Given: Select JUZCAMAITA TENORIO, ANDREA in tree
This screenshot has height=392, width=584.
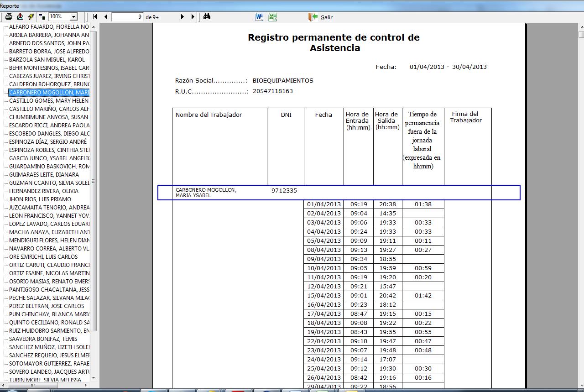Looking at the screenshot, I should coord(49,207).
